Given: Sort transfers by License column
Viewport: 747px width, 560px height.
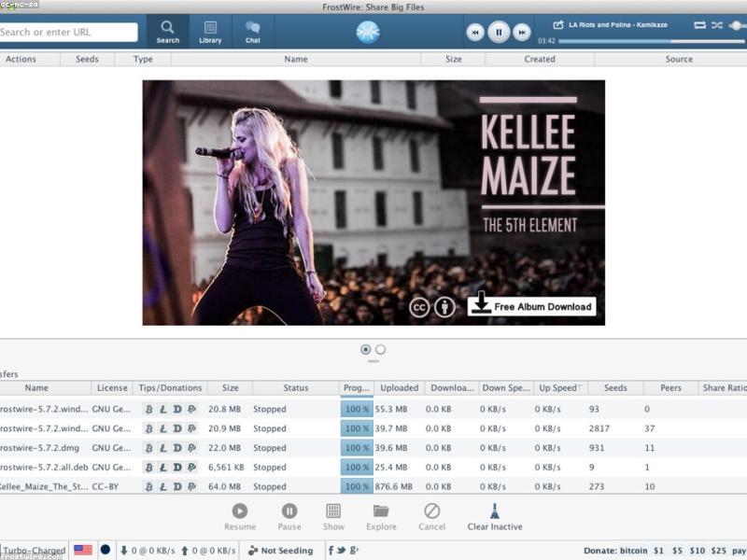Looking at the screenshot, I should pos(112,387).
